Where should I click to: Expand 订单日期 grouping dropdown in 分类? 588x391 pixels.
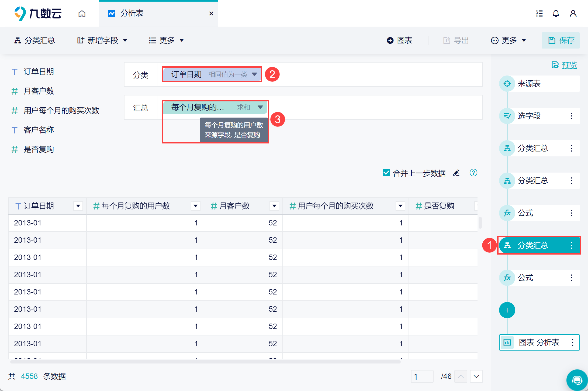(x=254, y=74)
